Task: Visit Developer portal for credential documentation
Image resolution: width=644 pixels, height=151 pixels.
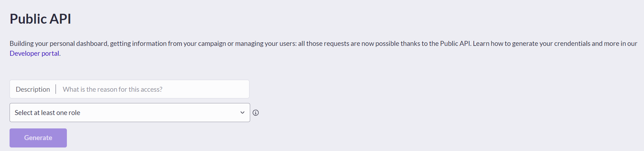Action: (x=34, y=53)
